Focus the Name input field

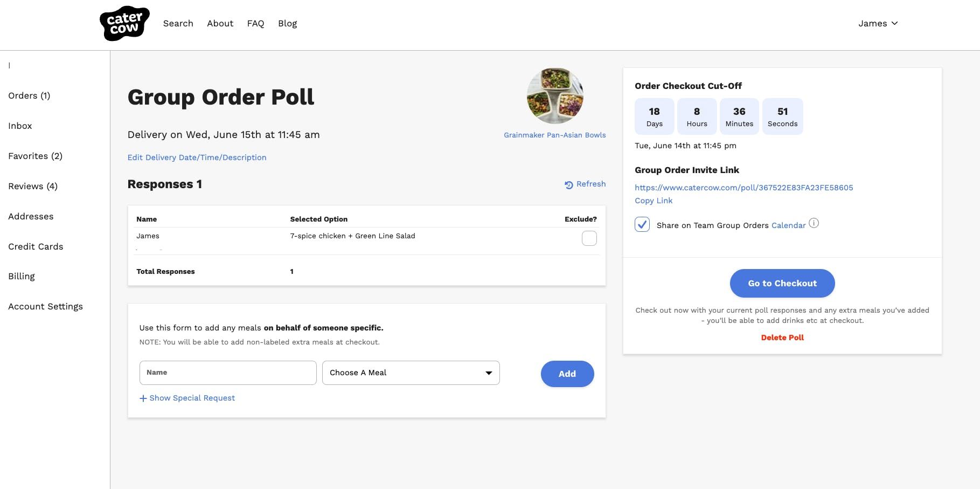[x=227, y=373]
